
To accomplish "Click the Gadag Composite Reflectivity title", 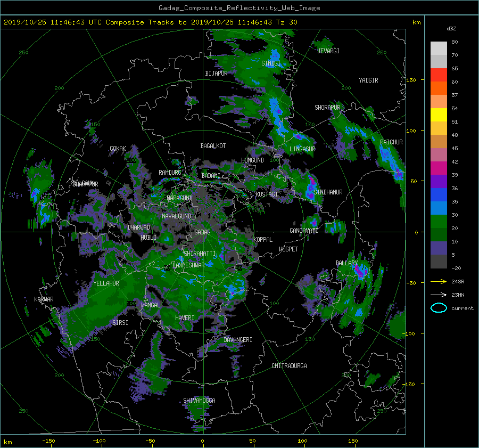I will pos(239,8).
